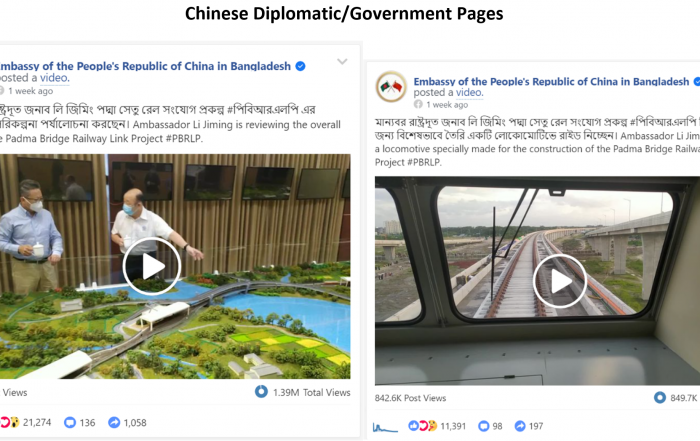Viewport: 700px width, 441px height.
Task: Open the small insights graph icon
Action: tap(385, 429)
